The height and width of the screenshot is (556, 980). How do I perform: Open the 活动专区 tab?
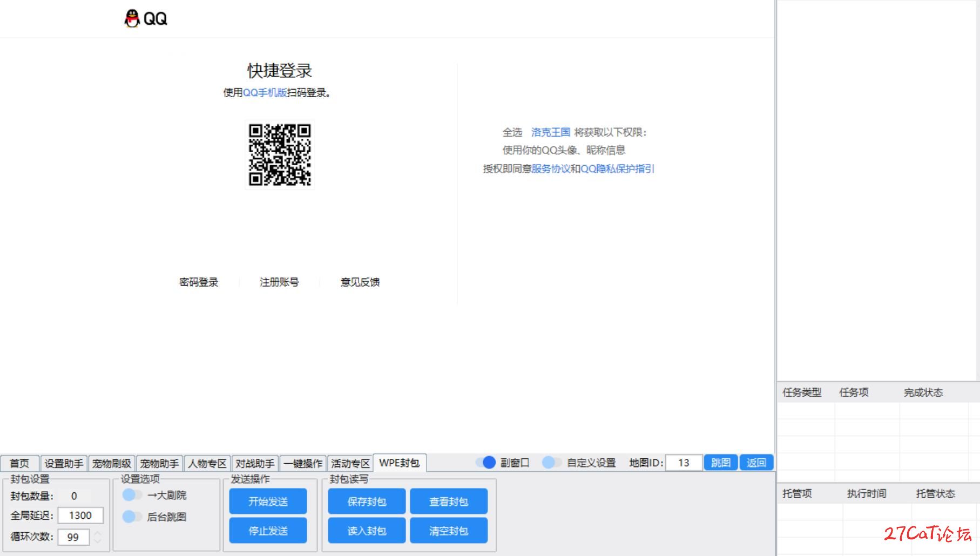click(350, 464)
